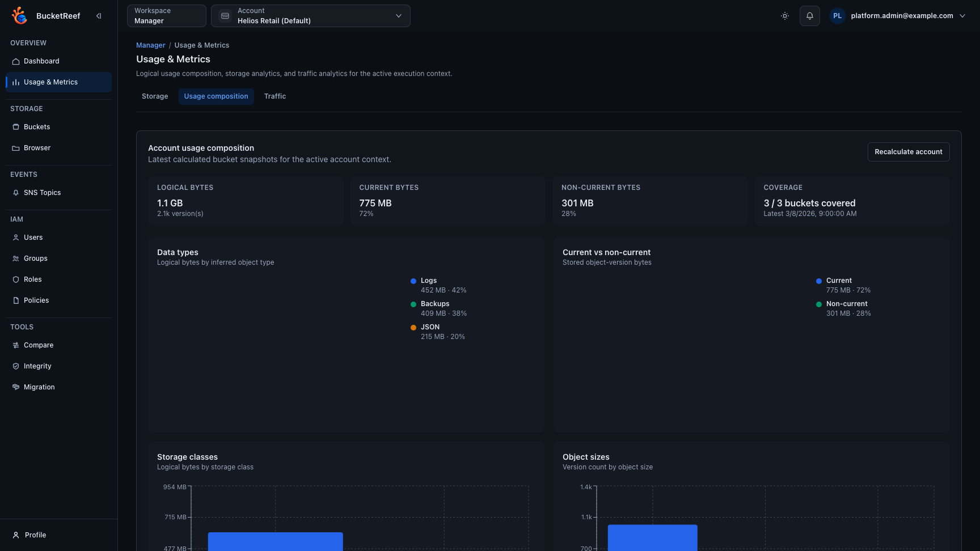Click the Current Bytes 775 MB card
The image size is (980, 551).
click(448, 201)
